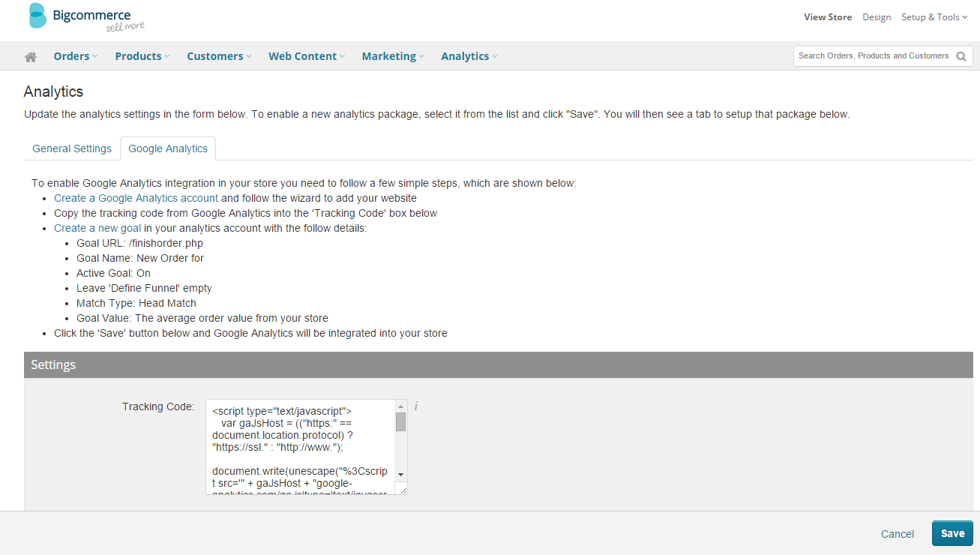The width and height of the screenshot is (980, 555).
Task: Click the 'Tracking Code:' label
Action: [x=158, y=406]
